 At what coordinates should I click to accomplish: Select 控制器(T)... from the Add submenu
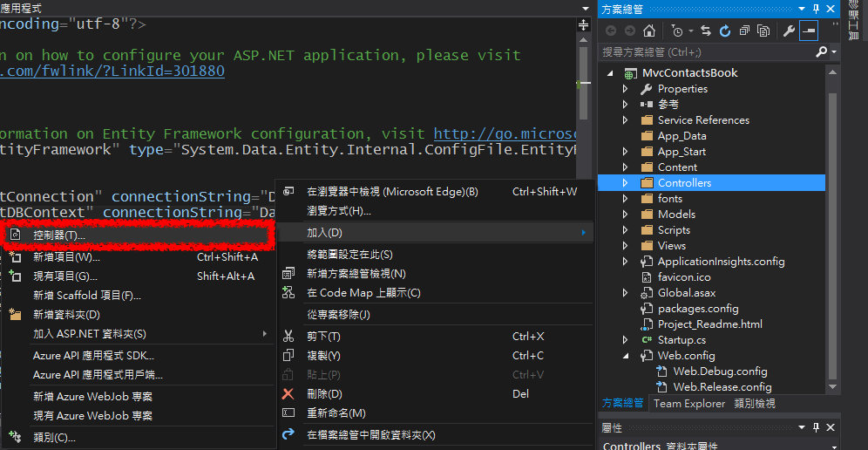tap(58, 235)
